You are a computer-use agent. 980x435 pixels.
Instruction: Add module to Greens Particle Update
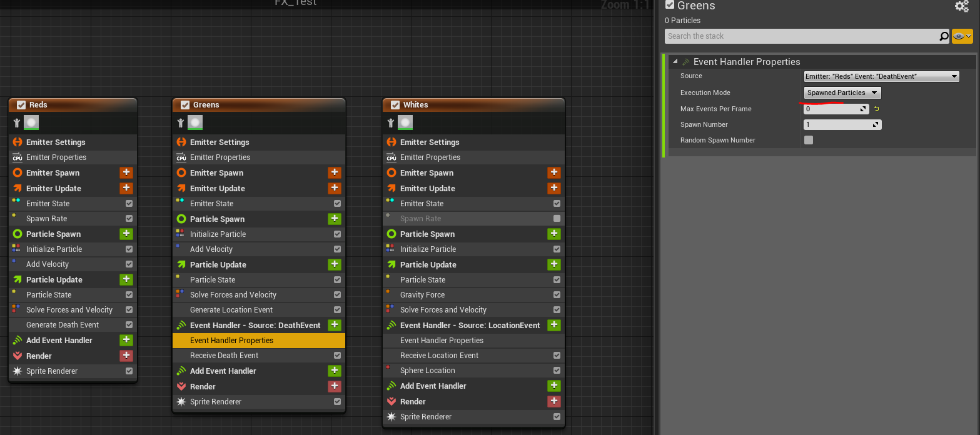(x=335, y=265)
